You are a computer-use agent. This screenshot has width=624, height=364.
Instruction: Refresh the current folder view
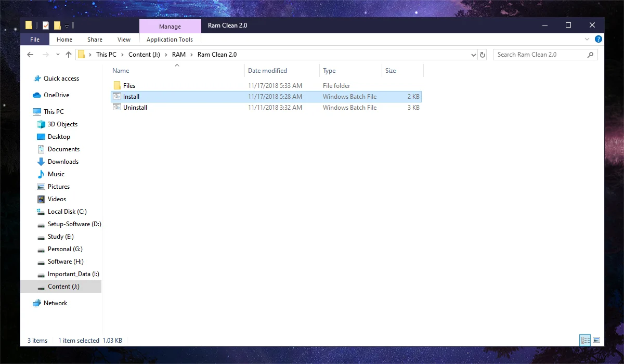tap(483, 55)
